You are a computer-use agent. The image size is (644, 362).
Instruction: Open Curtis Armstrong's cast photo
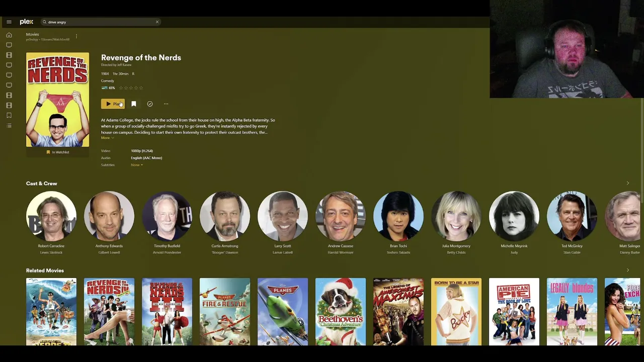pyautogui.click(x=225, y=216)
